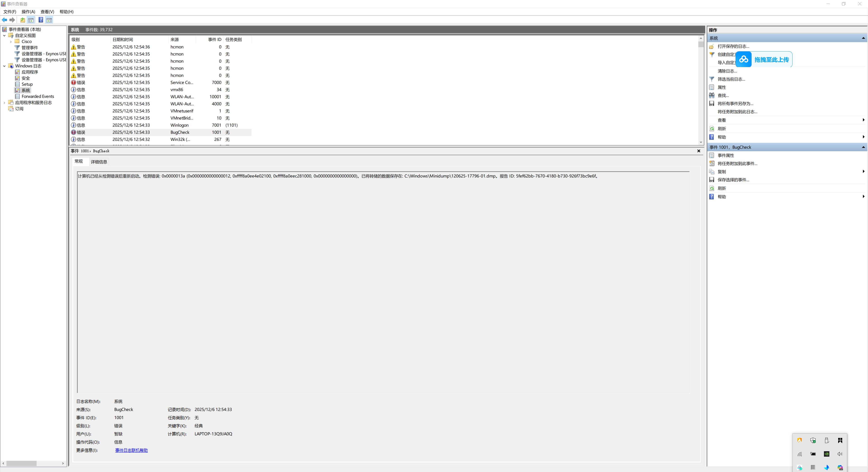Image resolution: width=868 pixels, height=472 pixels.
Task: Collapse the 事件 1001, BugCheck actions section
Action: point(863,147)
